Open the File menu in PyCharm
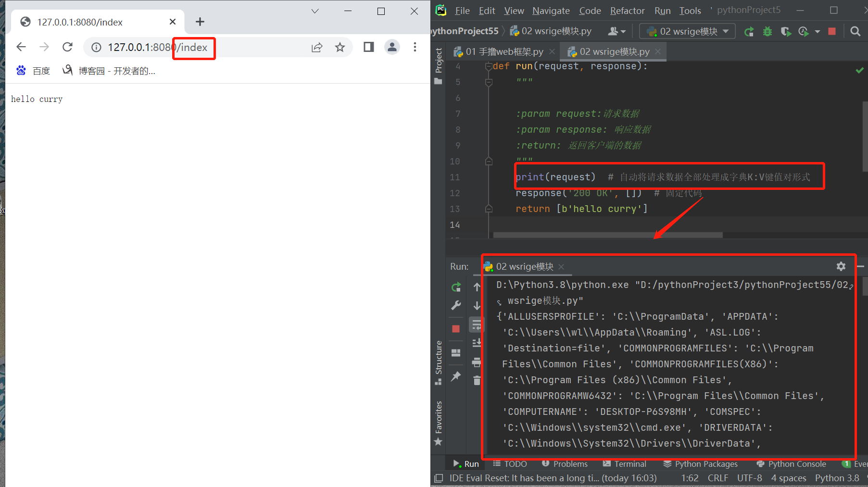Image resolution: width=868 pixels, height=487 pixels. (462, 11)
